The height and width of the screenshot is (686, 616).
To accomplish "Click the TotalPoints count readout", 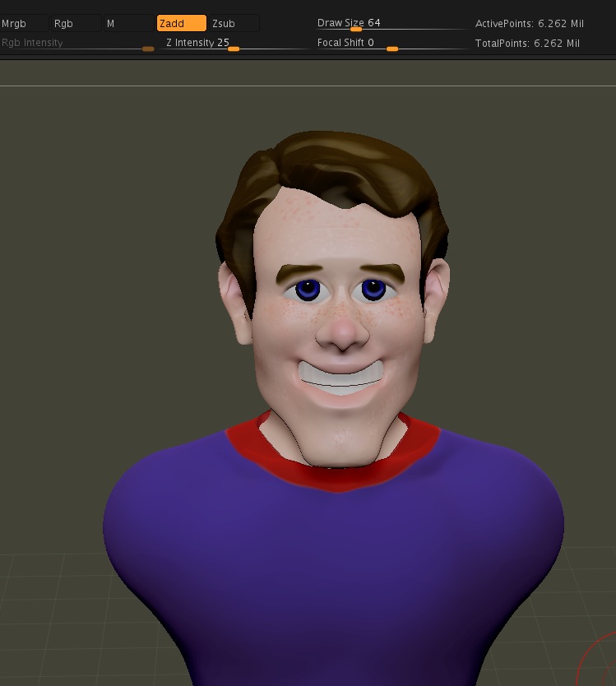I will tap(527, 44).
